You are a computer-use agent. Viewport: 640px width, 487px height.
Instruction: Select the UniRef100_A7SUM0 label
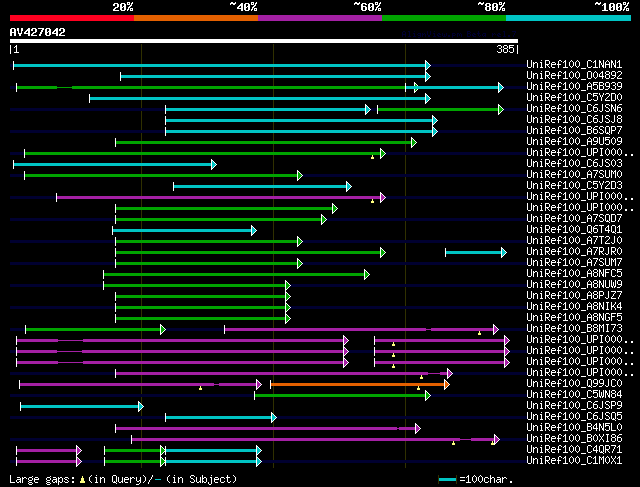coord(574,175)
